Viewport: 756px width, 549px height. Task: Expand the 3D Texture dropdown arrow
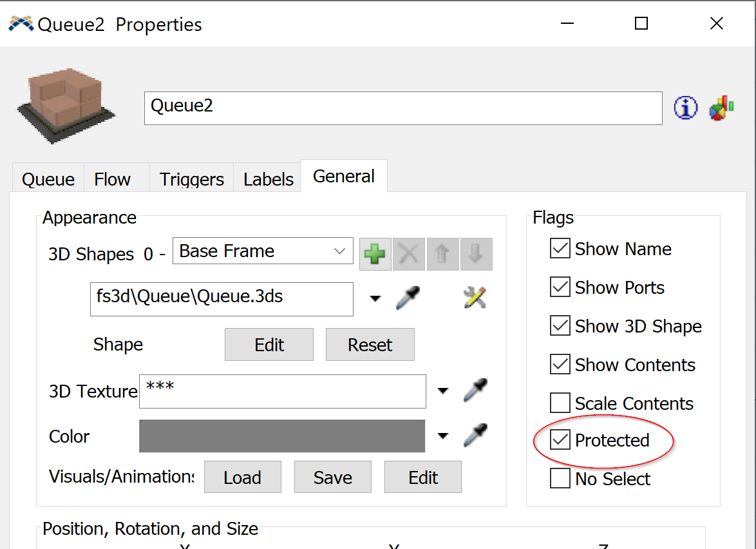pyautogui.click(x=443, y=391)
